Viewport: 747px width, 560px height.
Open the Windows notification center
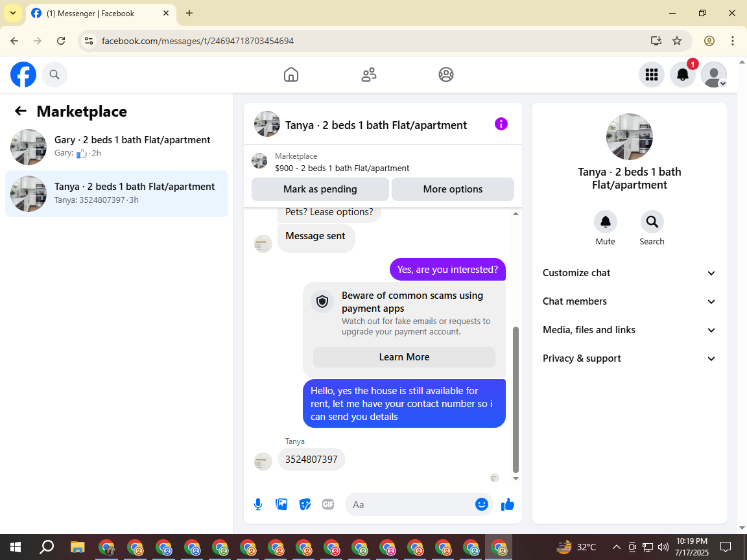tap(726, 547)
